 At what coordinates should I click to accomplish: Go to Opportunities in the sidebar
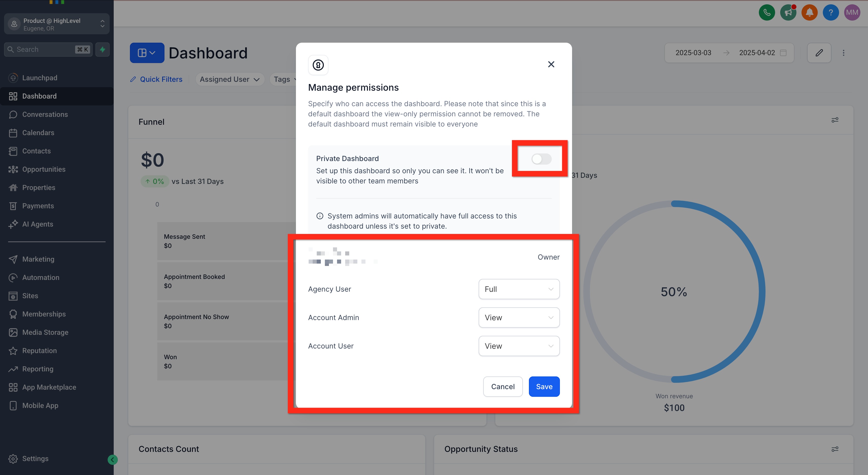click(x=44, y=169)
